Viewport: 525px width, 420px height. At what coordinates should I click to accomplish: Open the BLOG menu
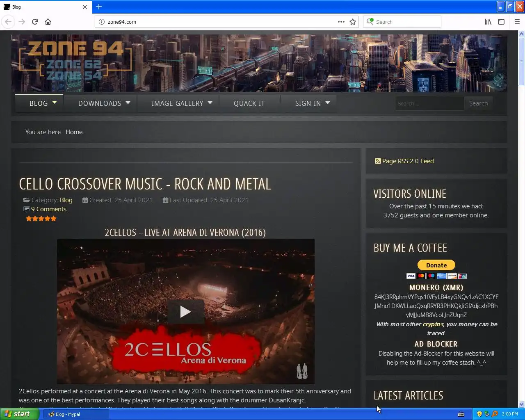click(39, 103)
